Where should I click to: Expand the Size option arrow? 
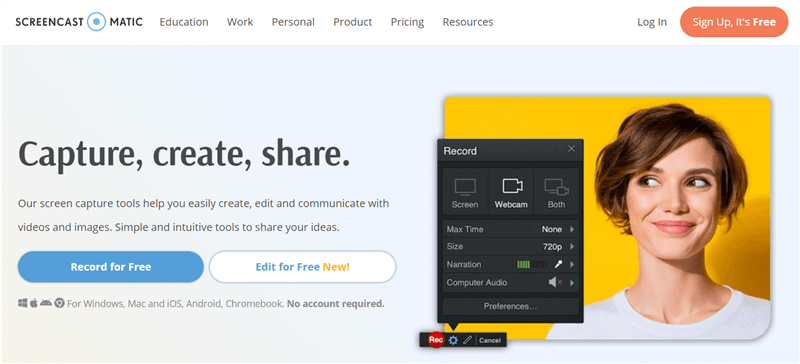pos(572,247)
